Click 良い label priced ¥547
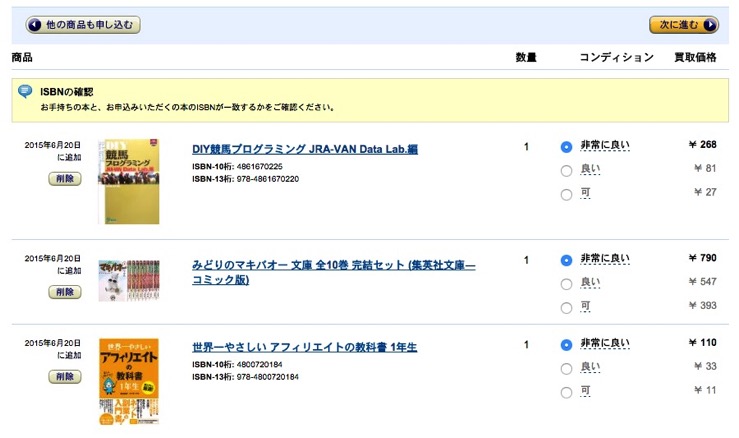 point(590,282)
